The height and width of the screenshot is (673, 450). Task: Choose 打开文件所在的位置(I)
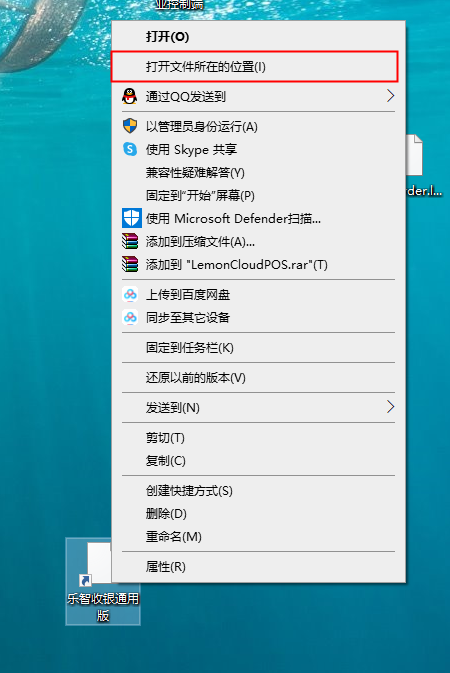coord(255,67)
